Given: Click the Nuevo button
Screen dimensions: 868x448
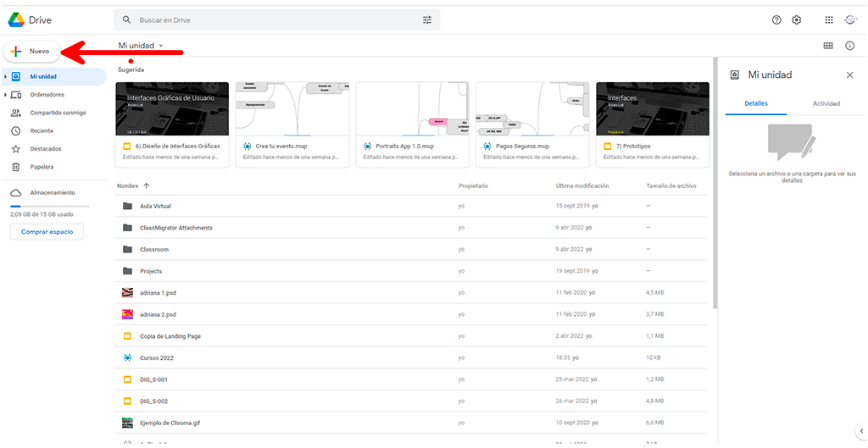Looking at the screenshot, I should (31, 51).
